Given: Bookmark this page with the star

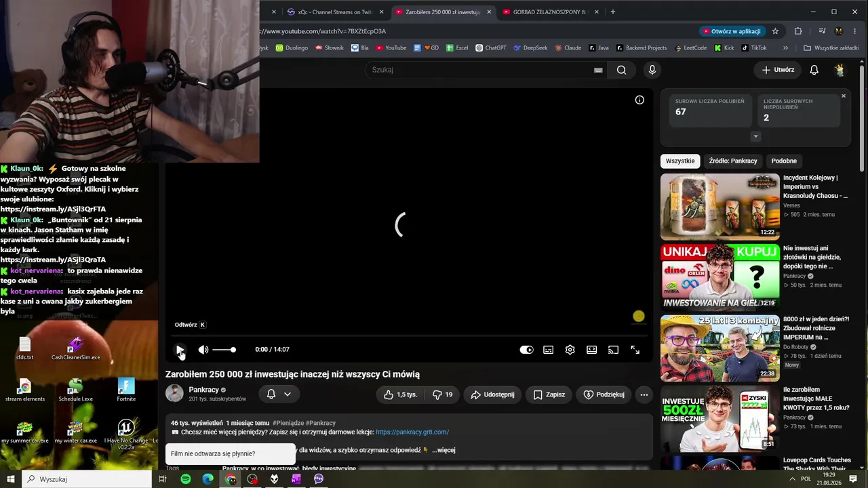Looking at the screenshot, I should [x=776, y=31].
